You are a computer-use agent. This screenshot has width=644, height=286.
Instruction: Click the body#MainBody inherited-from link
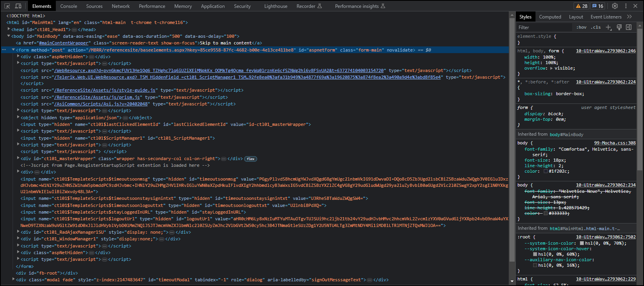click(567, 135)
